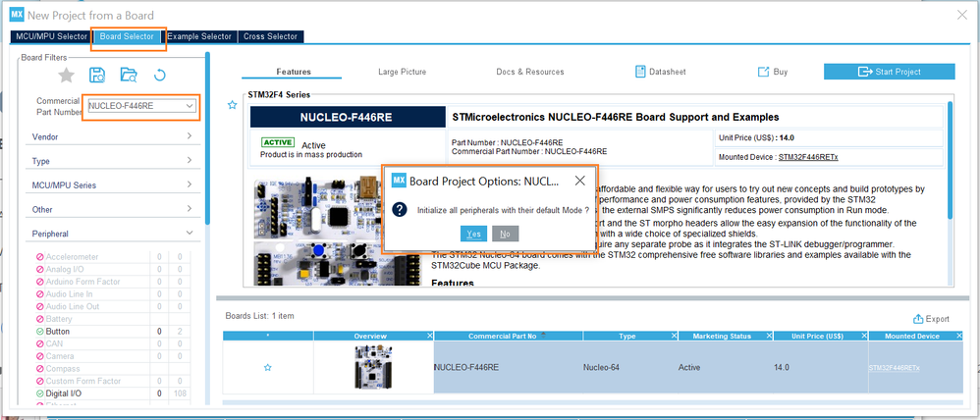Toggle the Custom Form Factor filter
This screenshot has width=980, height=420.
point(40,382)
